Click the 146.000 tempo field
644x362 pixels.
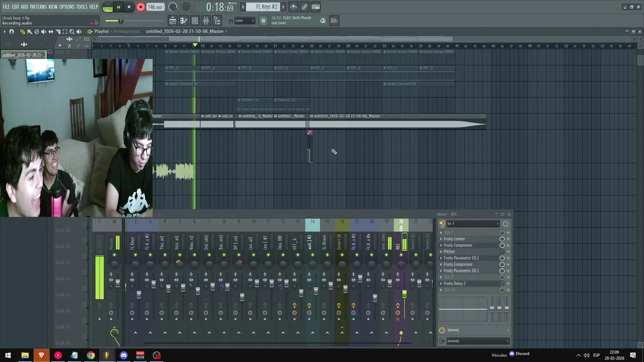point(155,7)
